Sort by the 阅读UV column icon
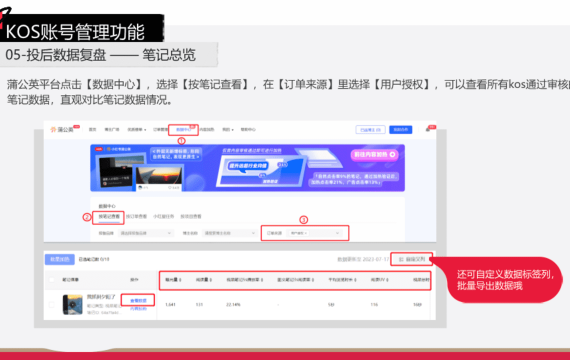 388,280
